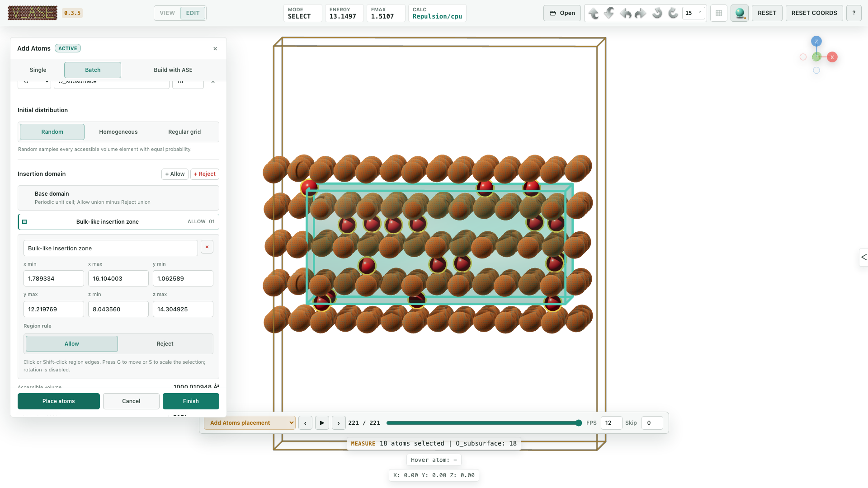Open help with the question mark button
The height and width of the screenshot is (488, 868).
[854, 13]
